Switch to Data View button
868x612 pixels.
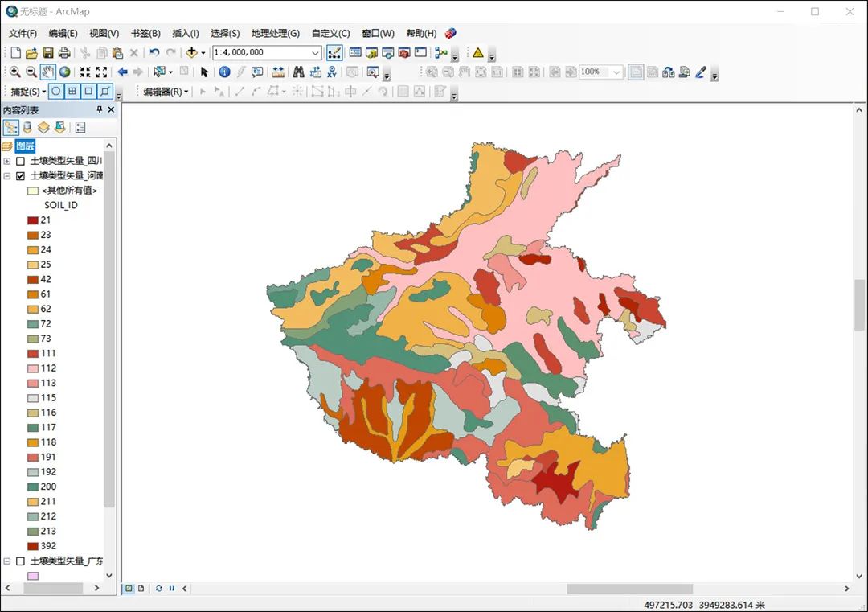click(x=129, y=588)
